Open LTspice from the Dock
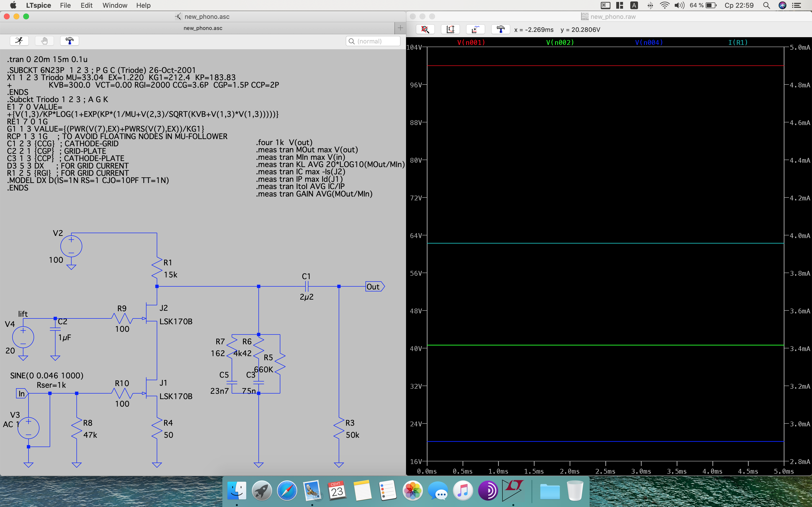The height and width of the screenshot is (507, 812). pyautogui.click(x=513, y=490)
